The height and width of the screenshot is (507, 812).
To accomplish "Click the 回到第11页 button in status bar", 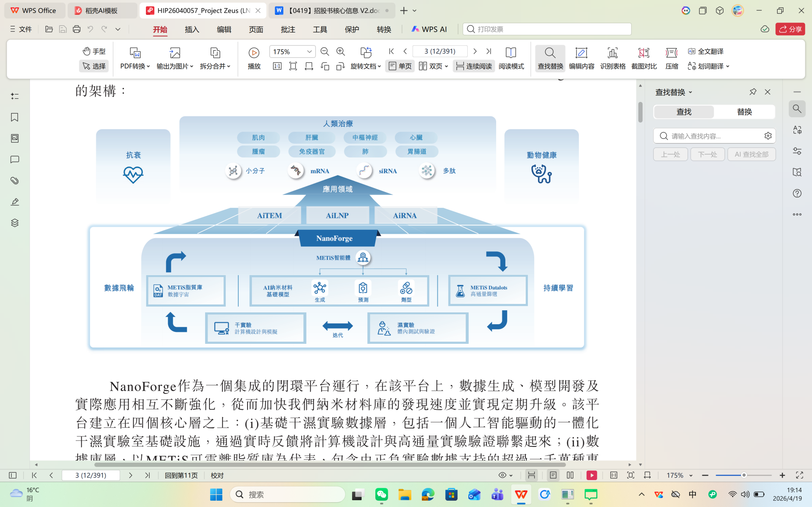I will click(x=181, y=475).
